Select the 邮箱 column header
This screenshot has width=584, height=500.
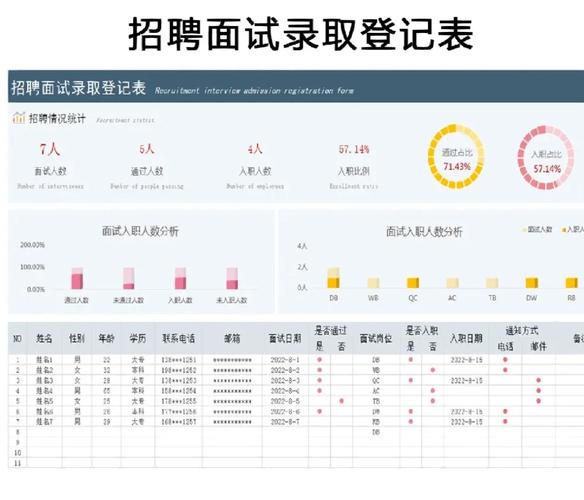tap(232, 338)
